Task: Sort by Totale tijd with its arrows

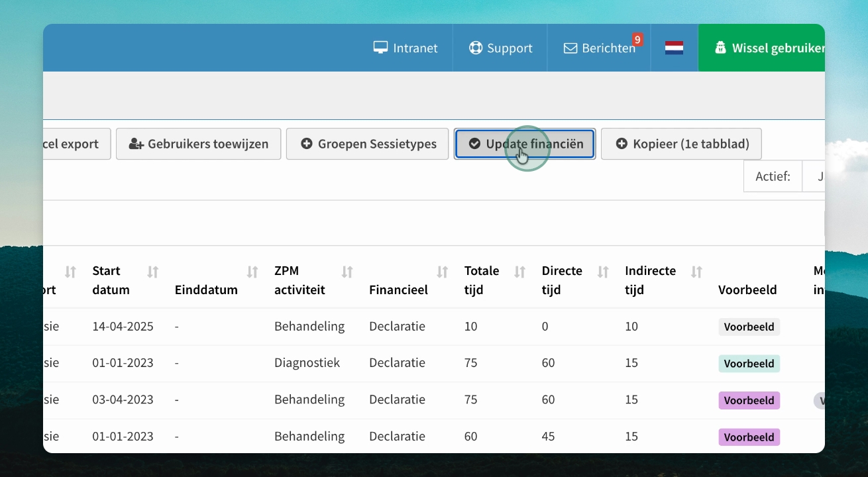Action: (x=520, y=272)
